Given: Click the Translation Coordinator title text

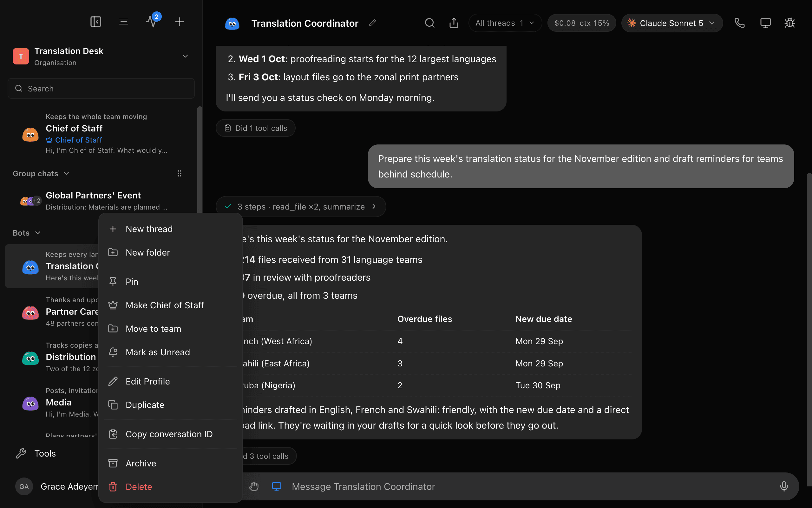Looking at the screenshot, I should [x=305, y=23].
